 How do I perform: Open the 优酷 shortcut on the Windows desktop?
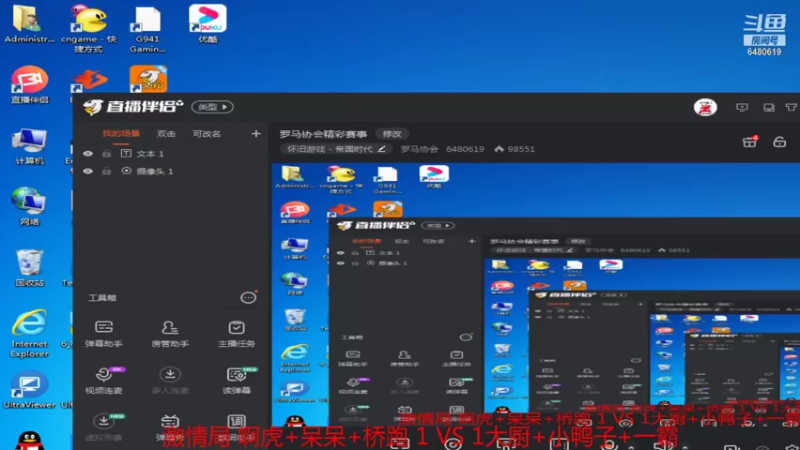pyautogui.click(x=208, y=23)
